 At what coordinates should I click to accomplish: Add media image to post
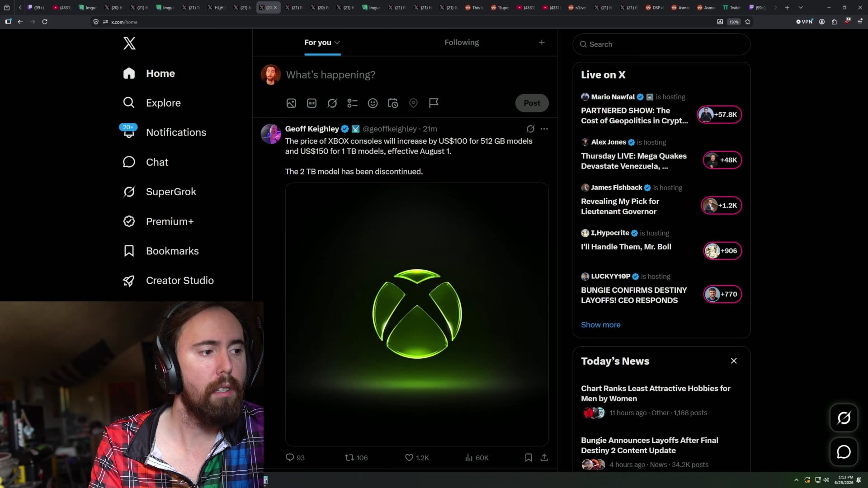tap(291, 103)
